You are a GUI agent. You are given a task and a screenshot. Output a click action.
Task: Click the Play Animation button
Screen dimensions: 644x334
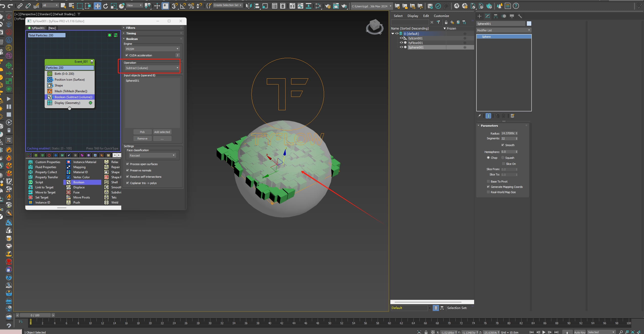point(544,332)
